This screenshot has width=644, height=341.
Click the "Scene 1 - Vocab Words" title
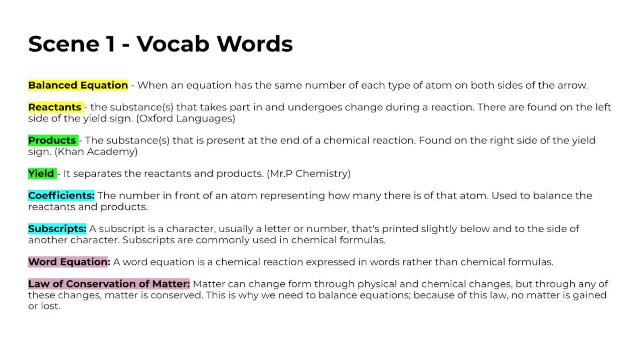coord(160,44)
